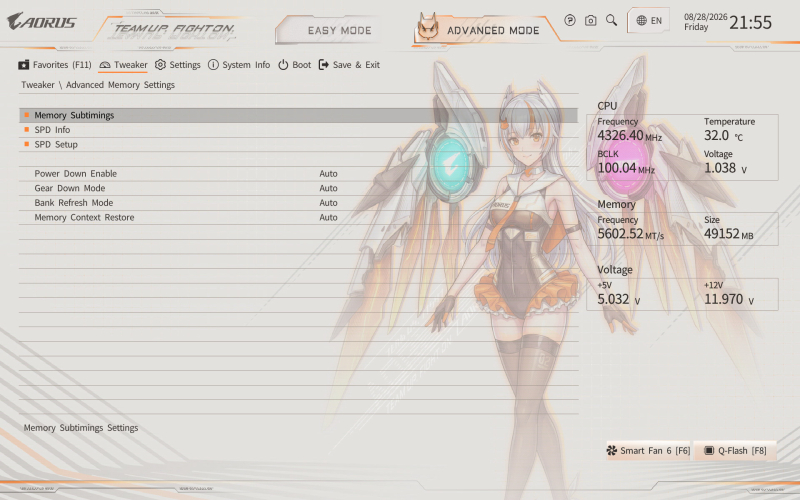Select Power Down Enable setting
The image size is (800, 500).
(x=76, y=173)
